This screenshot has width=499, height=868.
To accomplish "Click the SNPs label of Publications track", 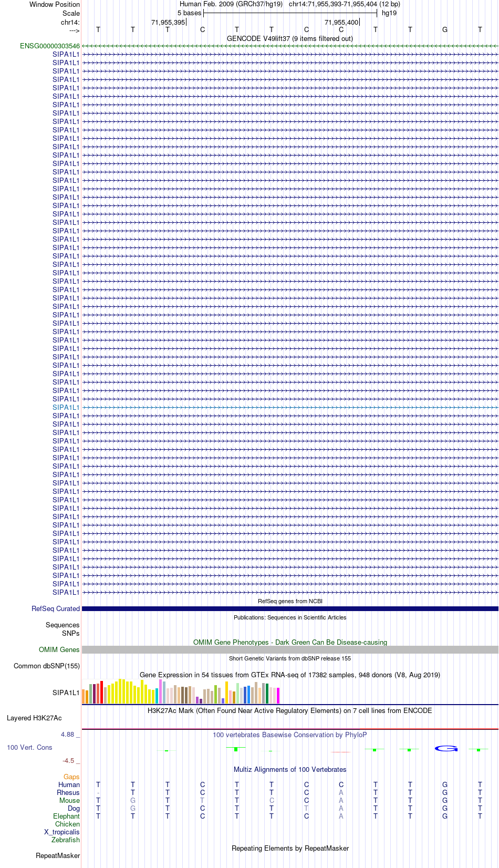I will tap(71, 633).
